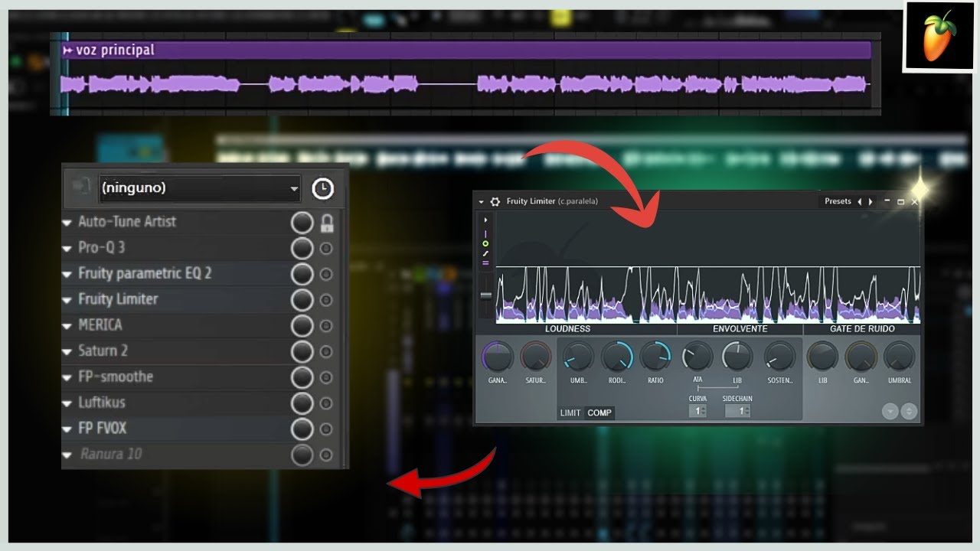Viewport: 980px width, 551px height.
Task: Toggle the Saturn 2 slot enable LED
Action: click(x=326, y=352)
